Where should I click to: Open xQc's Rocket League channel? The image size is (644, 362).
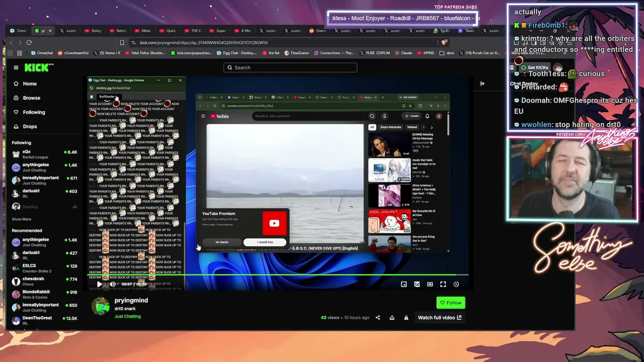tap(45, 154)
